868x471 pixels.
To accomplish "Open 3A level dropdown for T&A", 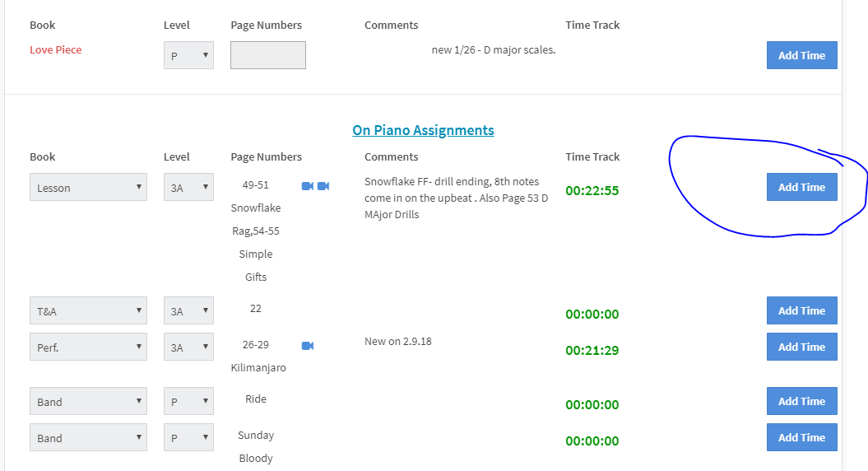I will [188, 310].
